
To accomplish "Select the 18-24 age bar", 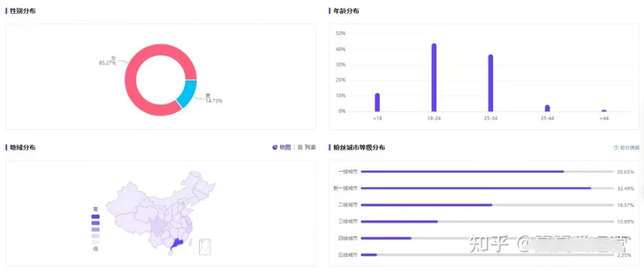I will (434, 77).
